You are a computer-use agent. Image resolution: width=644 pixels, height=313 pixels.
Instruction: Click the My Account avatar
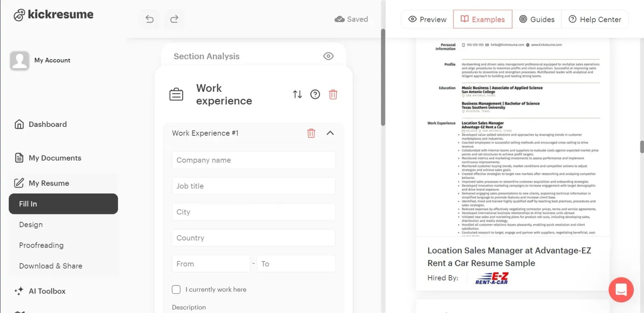(x=19, y=60)
